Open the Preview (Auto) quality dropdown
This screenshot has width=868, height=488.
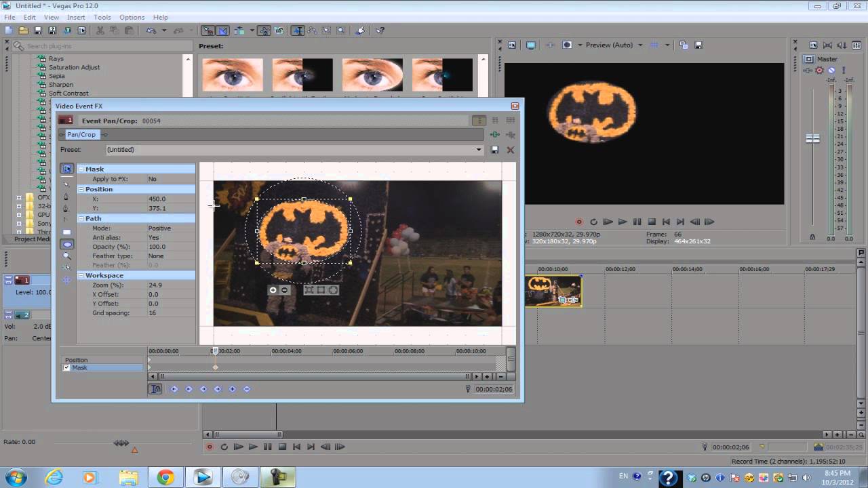click(640, 45)
